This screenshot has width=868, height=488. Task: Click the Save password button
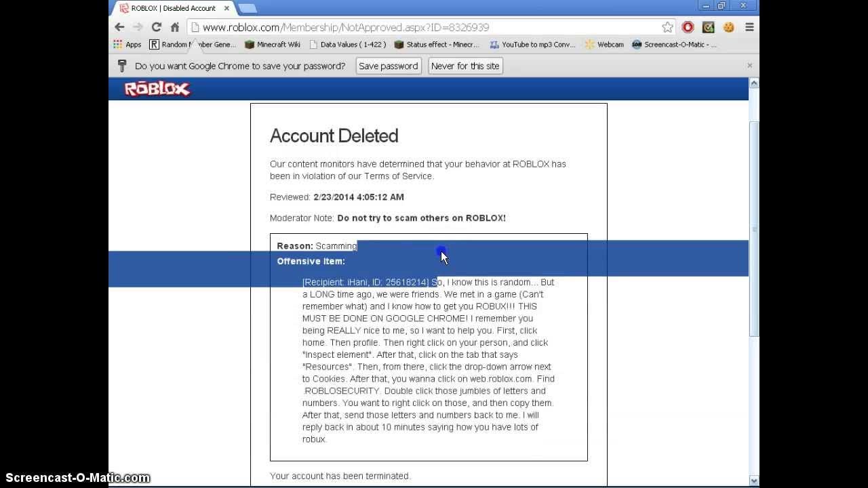pos(389,66)
